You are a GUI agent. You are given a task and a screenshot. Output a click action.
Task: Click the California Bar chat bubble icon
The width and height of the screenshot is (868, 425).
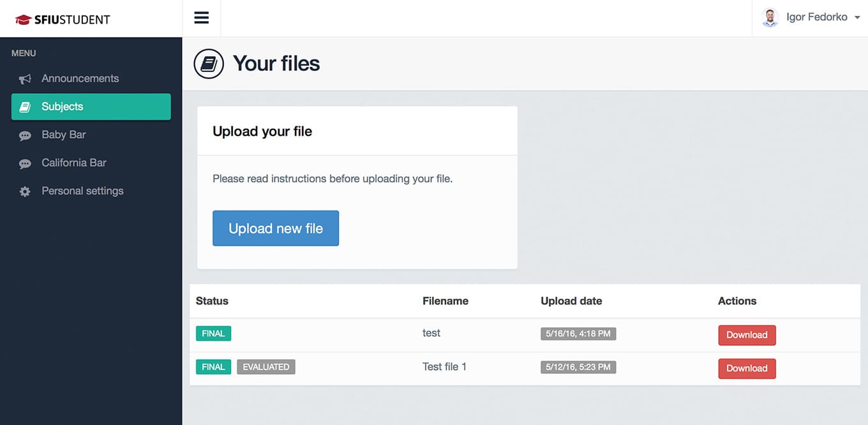(25, 163)
